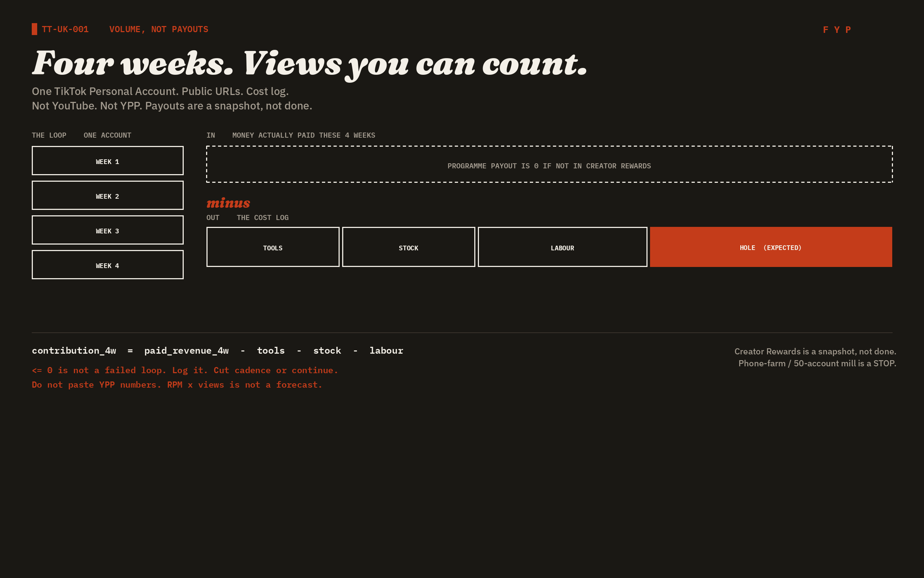The image size is (924, 578).
Task: Click contribution_4w in the formula
Action: click(x=74, y=350)
